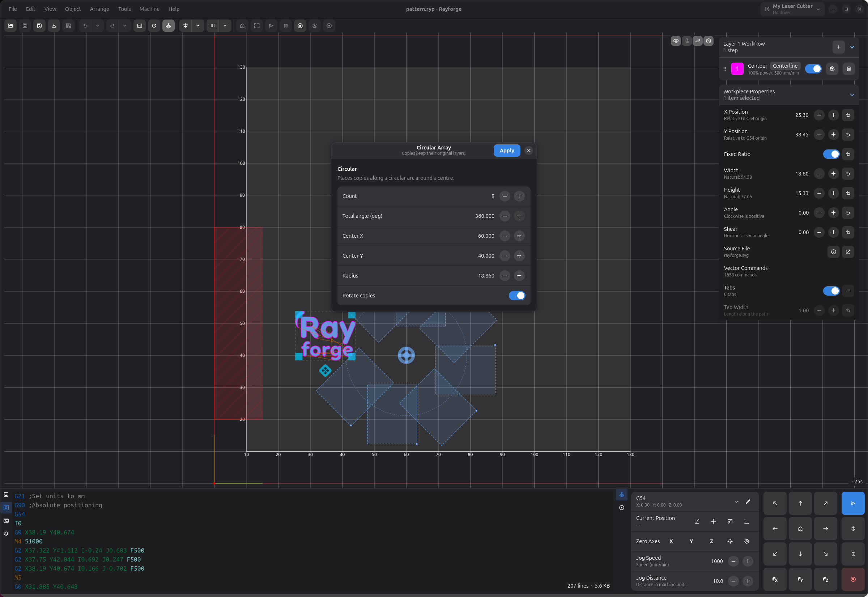Screen dimensions: 868x597
Task: Click the export download arrow toolbar icon
Action: [x=54, y=26]
